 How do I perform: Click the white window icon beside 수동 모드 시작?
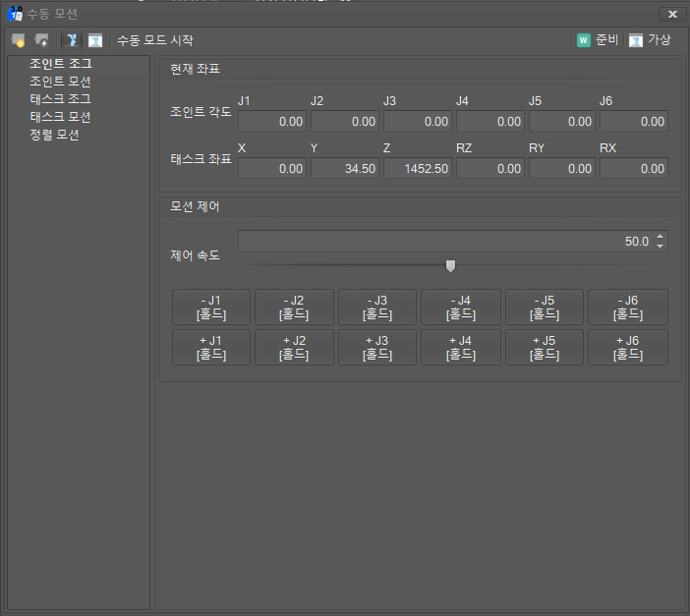(95, 40)
